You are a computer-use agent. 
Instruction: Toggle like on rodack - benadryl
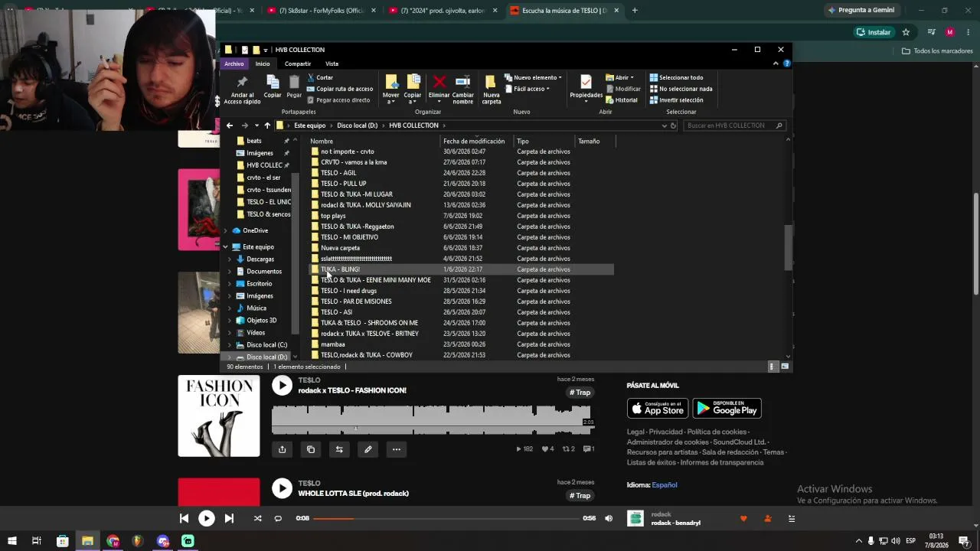(743, 518)
